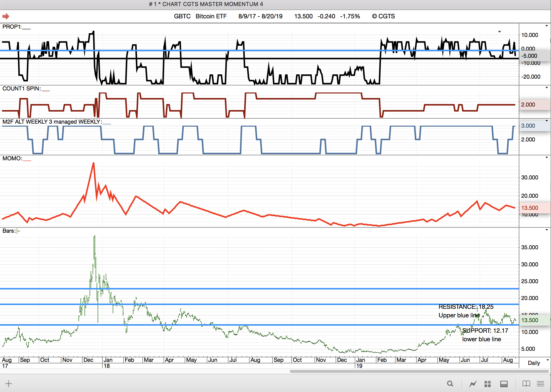
Task: Open the PROP1 pane dropdown arrow
Action: click(546, 26)
